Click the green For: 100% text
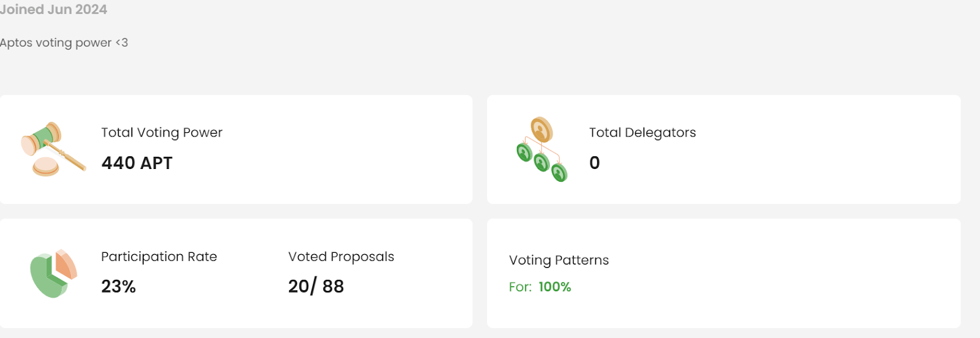 click(x=540, y=287)
